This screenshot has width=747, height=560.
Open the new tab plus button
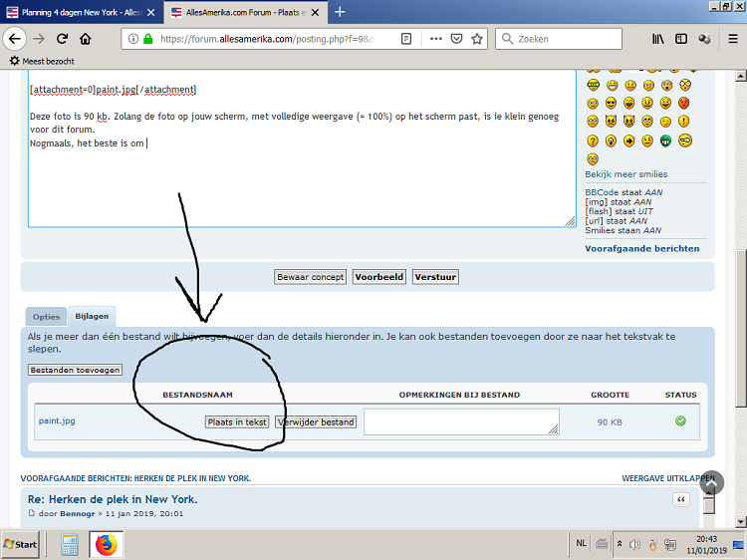(340, 12)
